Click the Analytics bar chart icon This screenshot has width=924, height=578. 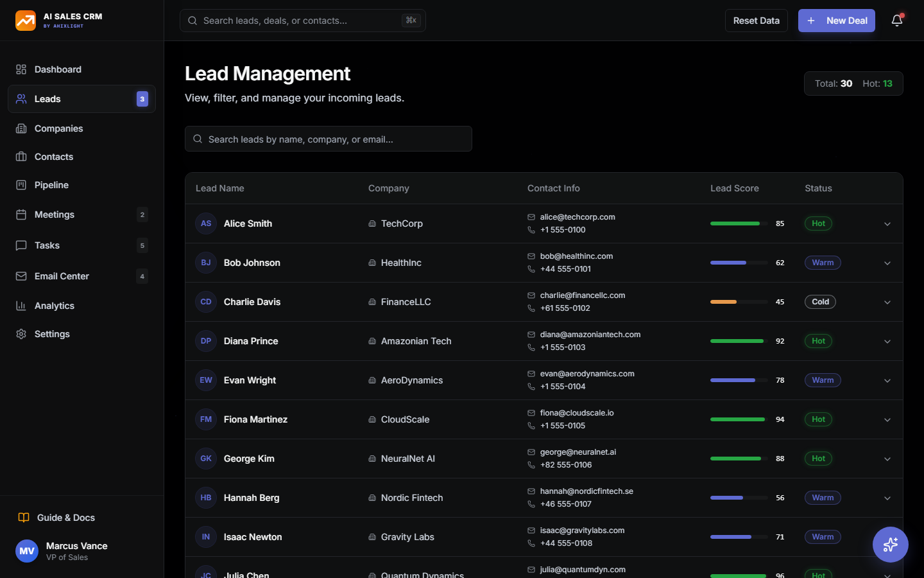pos(21,306)
